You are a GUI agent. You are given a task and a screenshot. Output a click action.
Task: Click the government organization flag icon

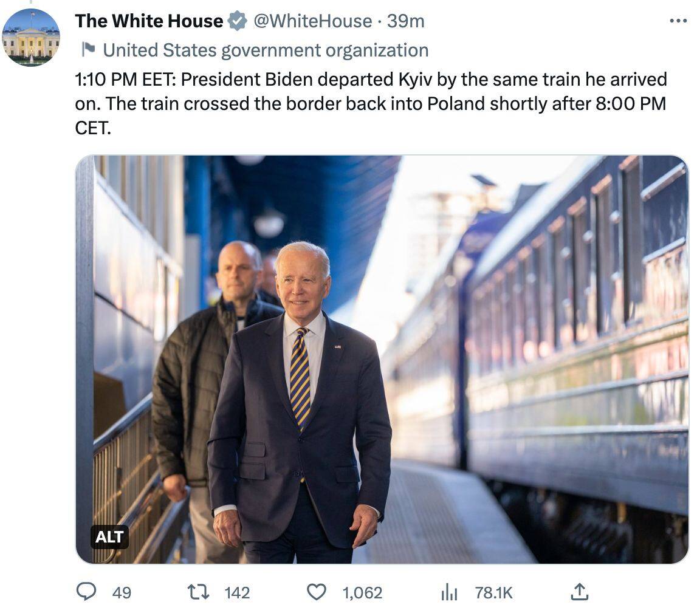click(x=89, y=49)
